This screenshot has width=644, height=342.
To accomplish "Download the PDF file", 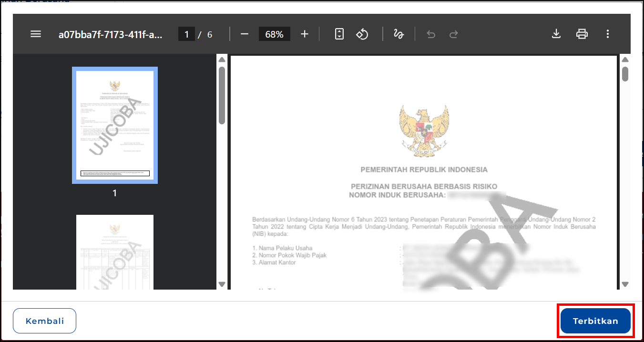I will [556, 34].
